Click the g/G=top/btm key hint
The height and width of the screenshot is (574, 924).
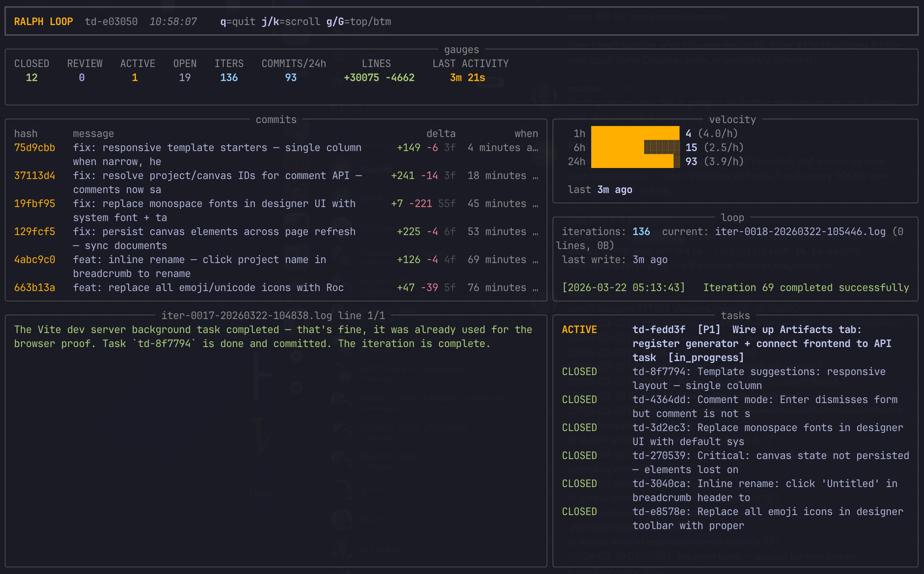tap(359, 22)
